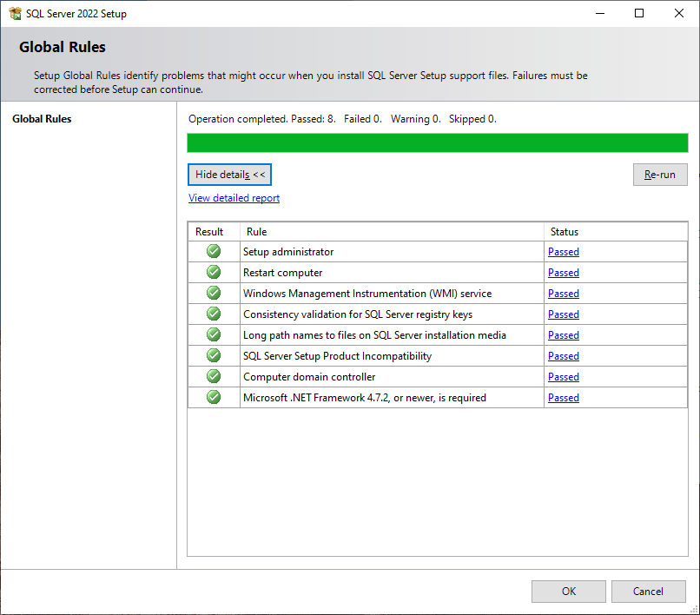Confirm with the OK button
Image resolution: width=700 pixels, height=615 pixels.
coord(568,592)
